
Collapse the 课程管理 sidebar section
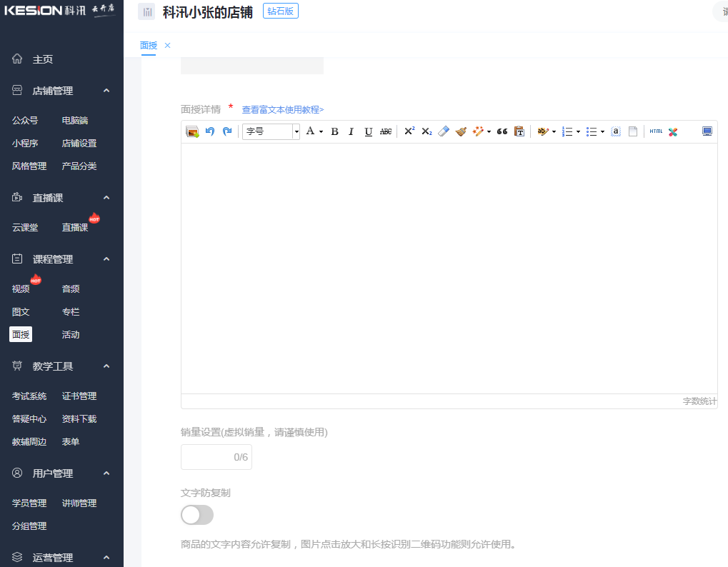tap(106, 259)
